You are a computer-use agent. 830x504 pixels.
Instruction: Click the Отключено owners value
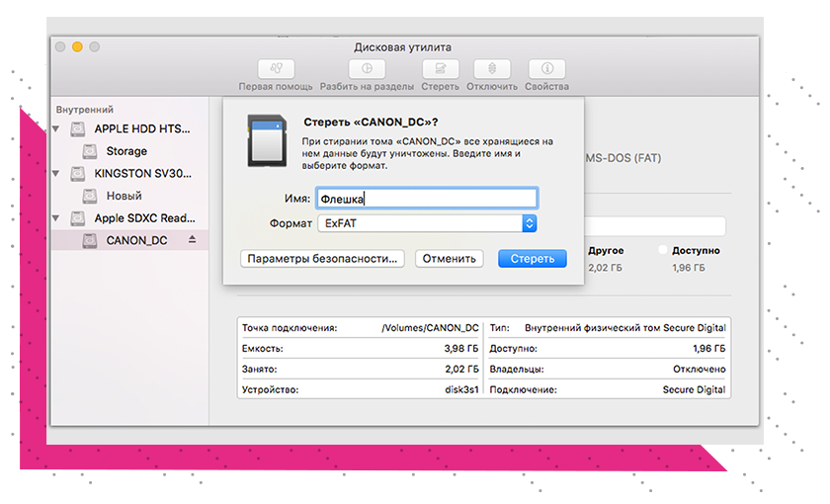(x=700, y=369)
